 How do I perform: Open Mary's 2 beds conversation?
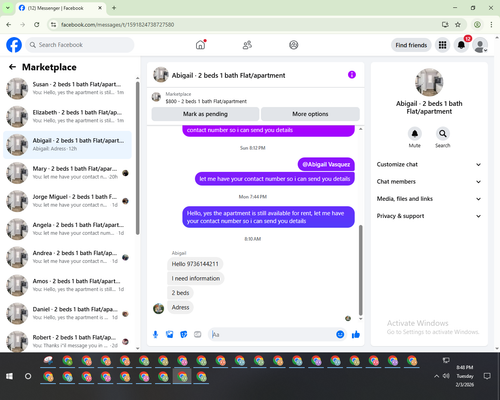tap(67, 173)
